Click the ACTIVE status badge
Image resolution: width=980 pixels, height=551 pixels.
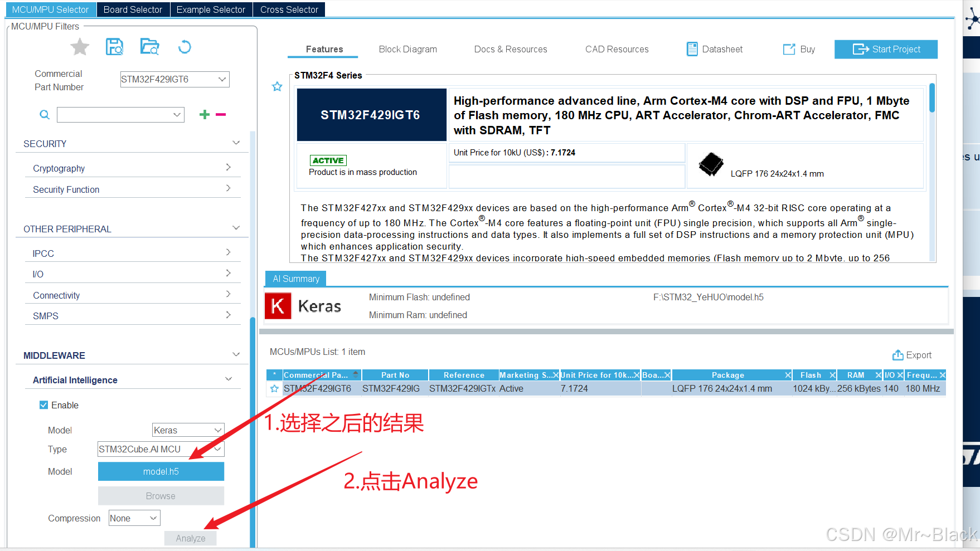[x=328, y=160]
